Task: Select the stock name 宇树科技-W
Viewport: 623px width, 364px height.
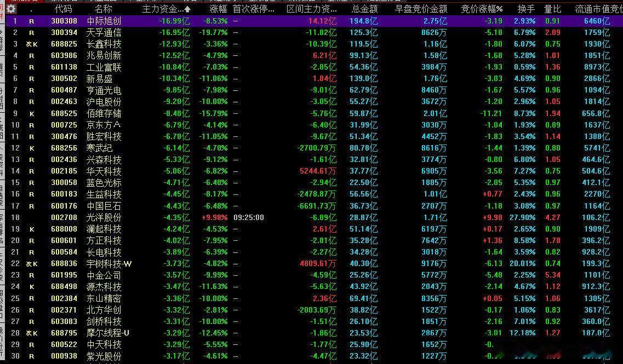Action: pyautogui.click(x=109, y=264)
